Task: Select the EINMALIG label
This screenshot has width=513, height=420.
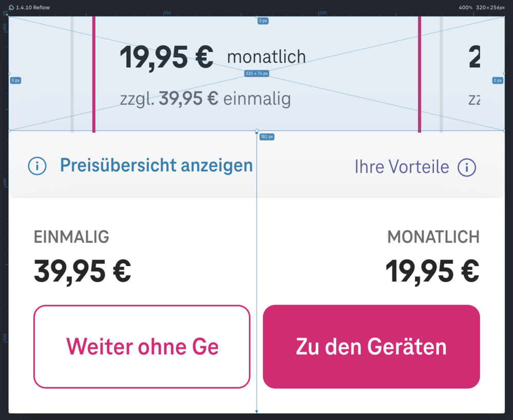Action: click(x=71, y=237)
